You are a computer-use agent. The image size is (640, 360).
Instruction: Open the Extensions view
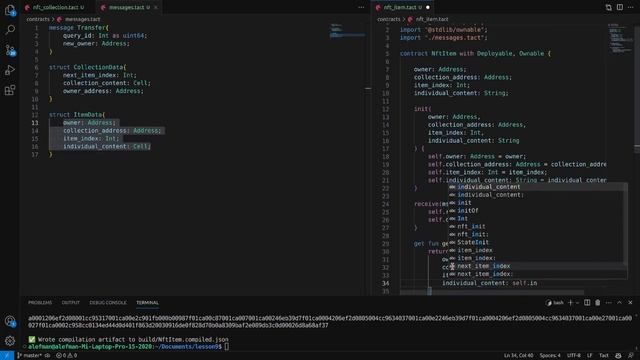point(10,90)
